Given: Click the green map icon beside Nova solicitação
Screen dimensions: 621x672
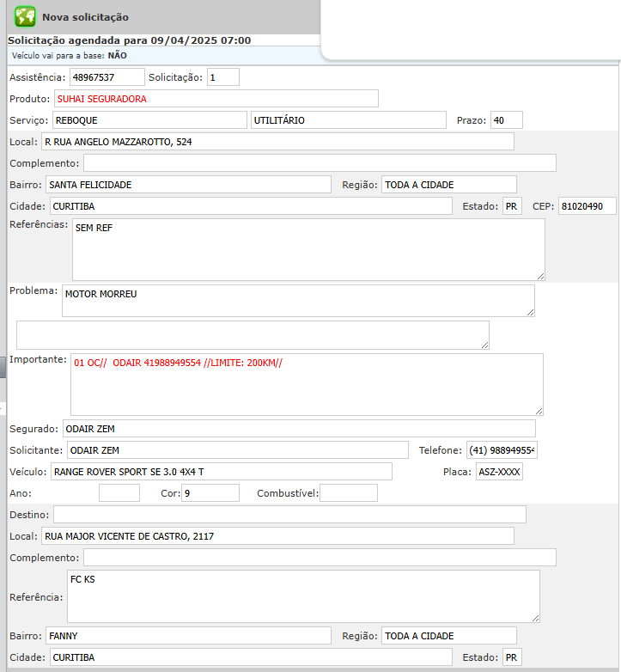Looking at the screenshot, I should click(x=25, y=16).
